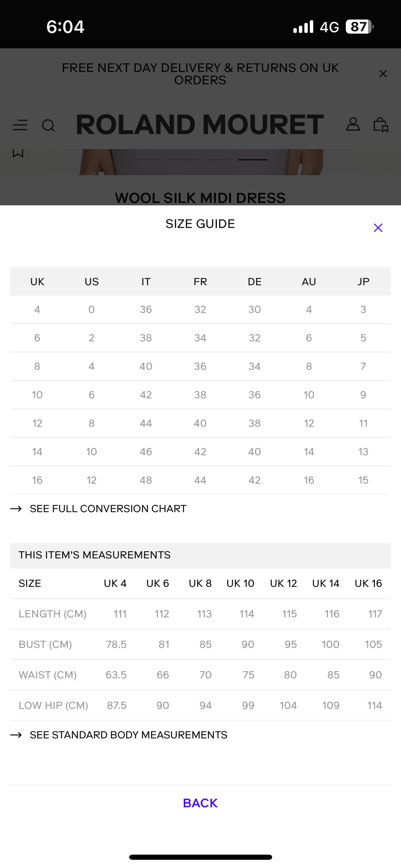The height and width of the screenshot is (868, 401).
Task: Tap the Wool Silk Midi Dress title
Action: (x=200, y=198)
